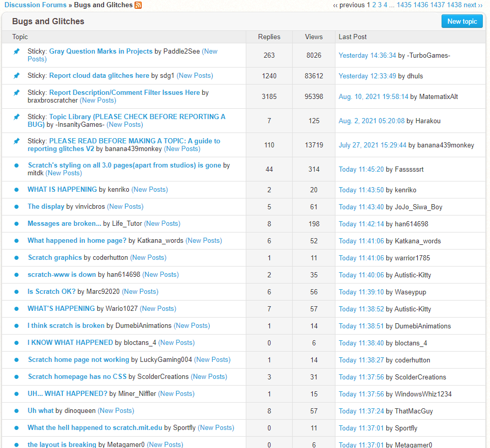Open the Topic Library sticky topic
490x448 pixels.
click(127, 120)
